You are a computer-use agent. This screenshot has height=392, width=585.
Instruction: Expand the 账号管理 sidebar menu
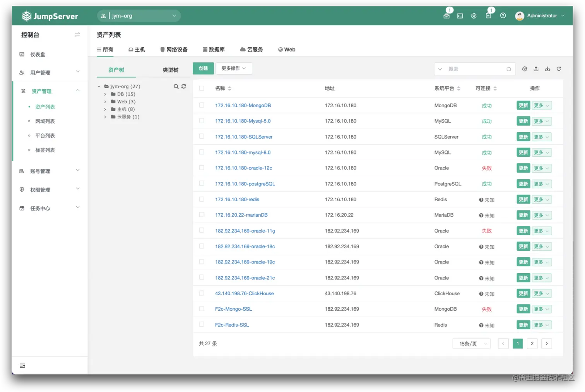pos(50,171)
